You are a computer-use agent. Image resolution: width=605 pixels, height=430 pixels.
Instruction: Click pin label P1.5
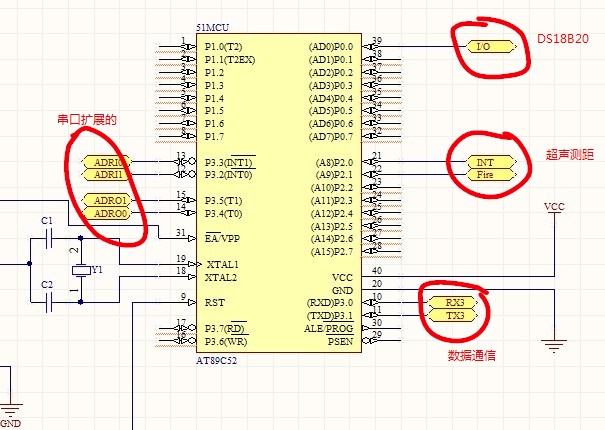(x=214, y=111)
